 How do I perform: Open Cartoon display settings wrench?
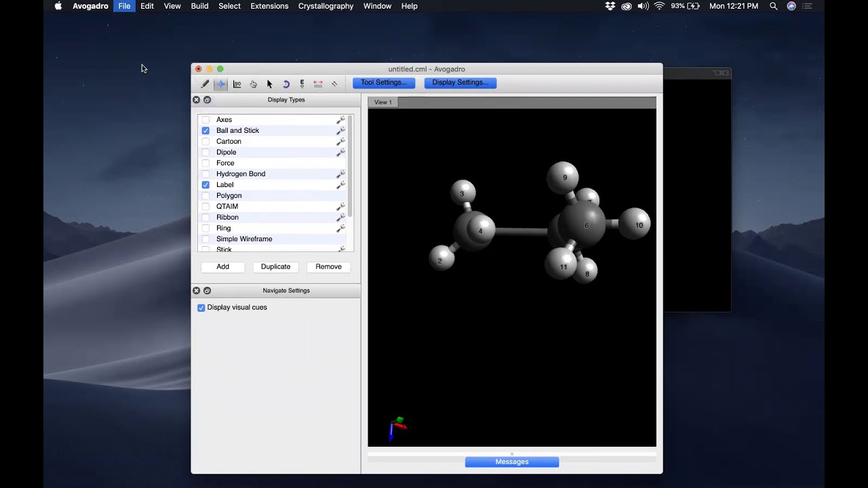(x=341, y=141)
